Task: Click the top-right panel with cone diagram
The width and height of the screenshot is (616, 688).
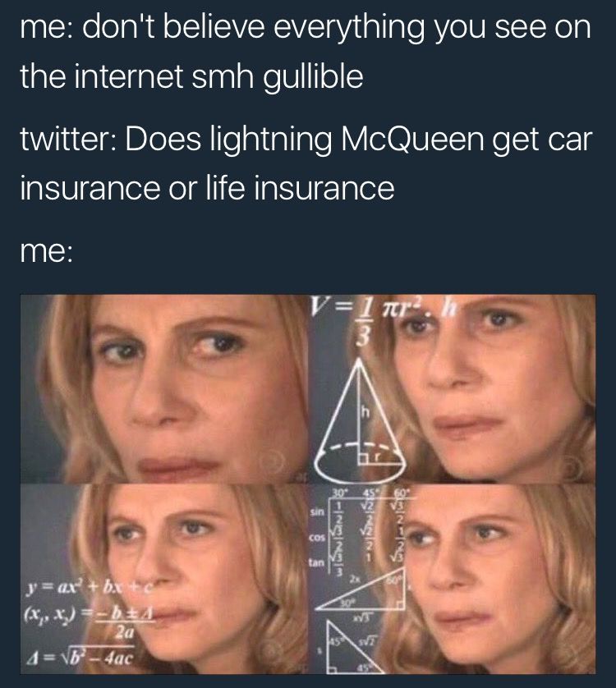Action: click(453, 389)
